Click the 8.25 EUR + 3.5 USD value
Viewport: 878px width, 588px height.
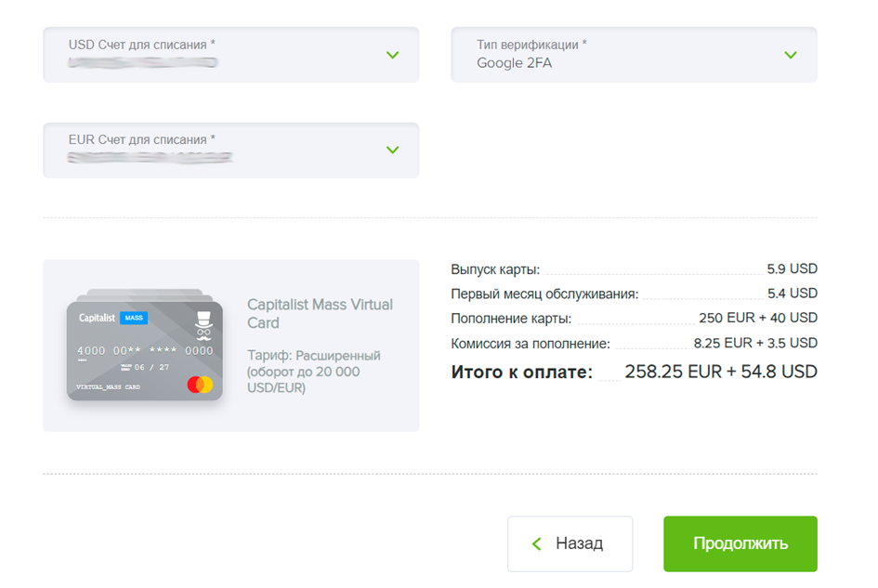pyautogui.click(x=755, y=343)
